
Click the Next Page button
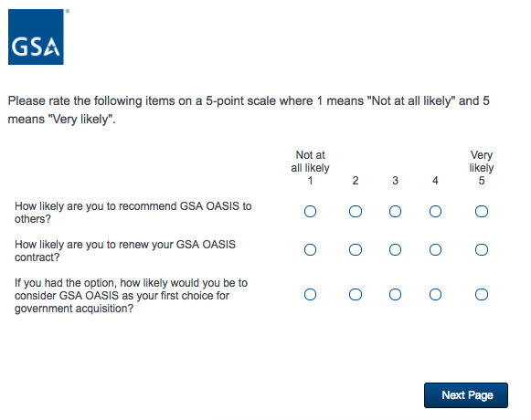pyautogui.click(x=466, y=395)
